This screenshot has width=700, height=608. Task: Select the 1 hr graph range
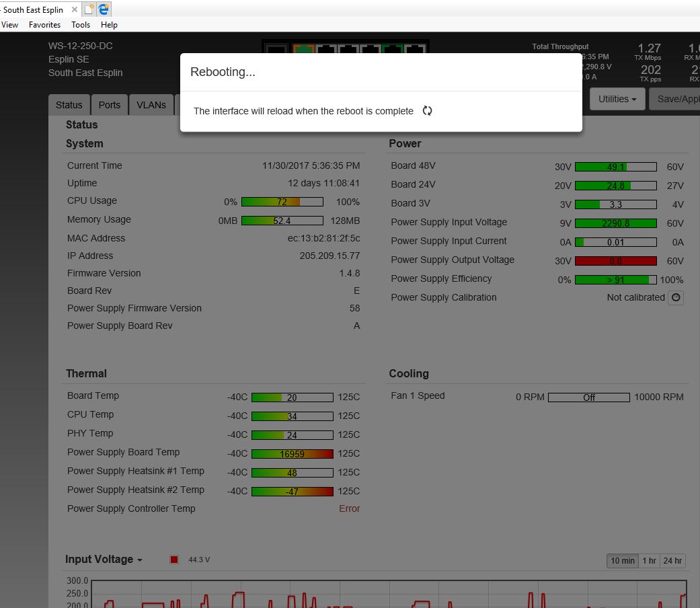(x=649, y=560)
